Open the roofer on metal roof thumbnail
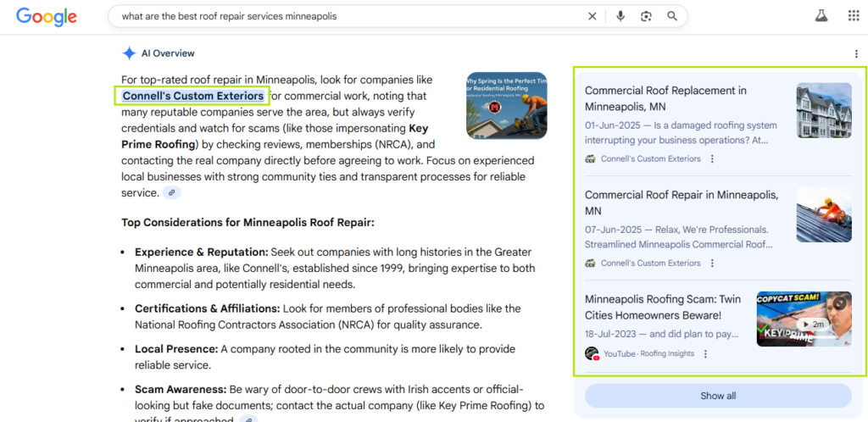The width and height of the screenshot is (868, 422). (x=824, y=214)
